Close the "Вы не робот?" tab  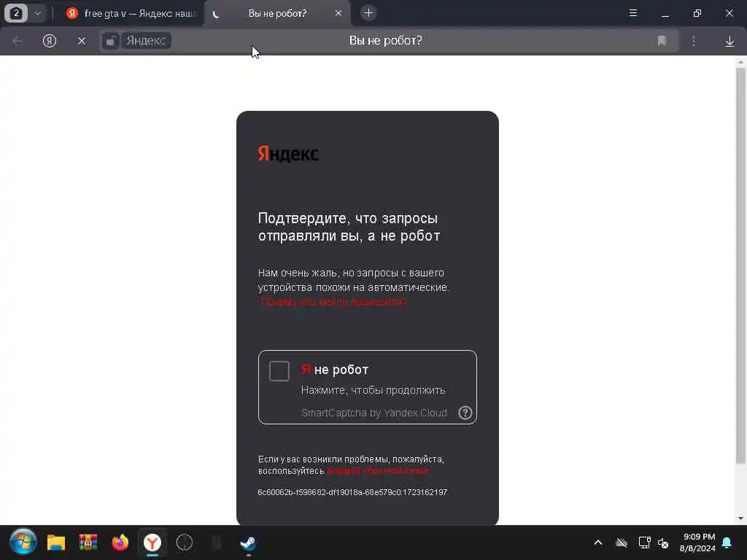[x=338, y=13]
